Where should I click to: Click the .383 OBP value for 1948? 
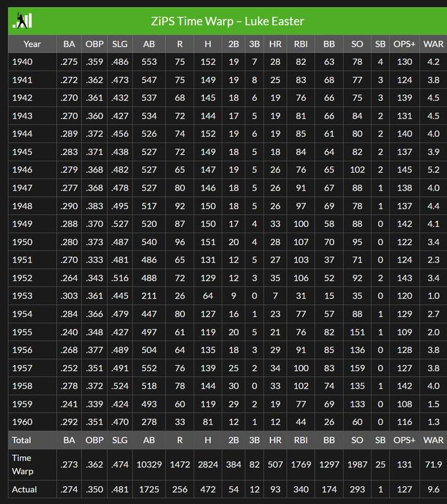[95, 206]
